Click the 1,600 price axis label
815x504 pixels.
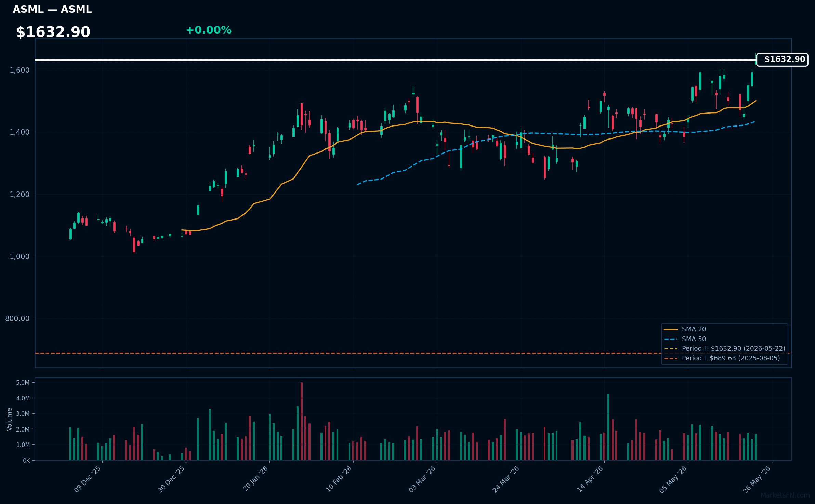coord(19,70)
